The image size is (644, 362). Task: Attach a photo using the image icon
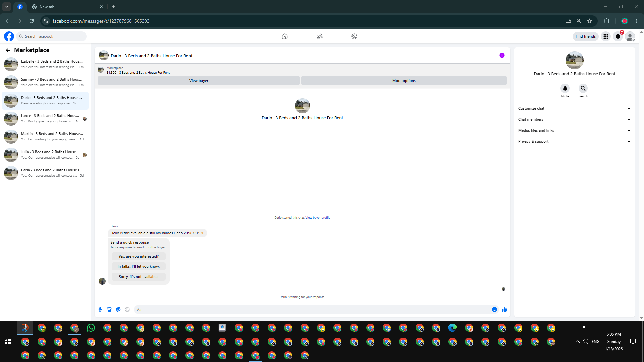click(x=109, y=310)
